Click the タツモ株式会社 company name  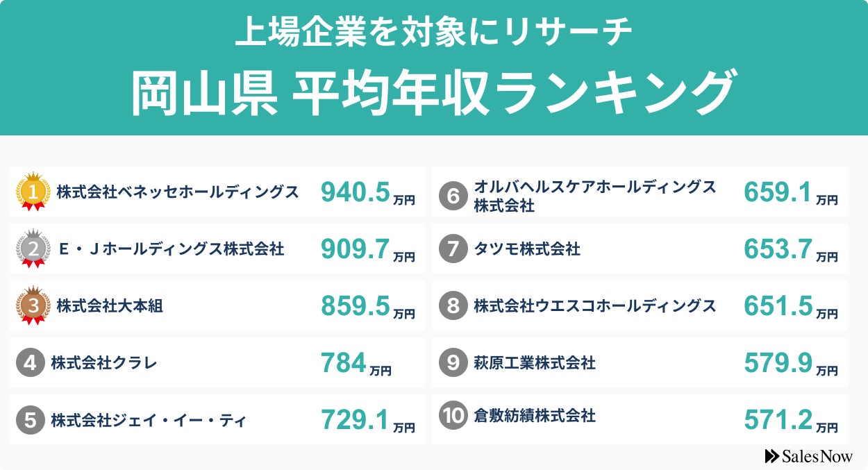click(x=526, y=249)
